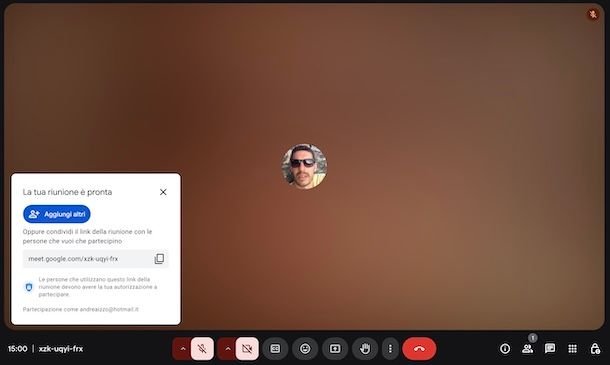Screen dimensions: 610x365
Task: Toggle closed captions button
Action: pos(275,349)
